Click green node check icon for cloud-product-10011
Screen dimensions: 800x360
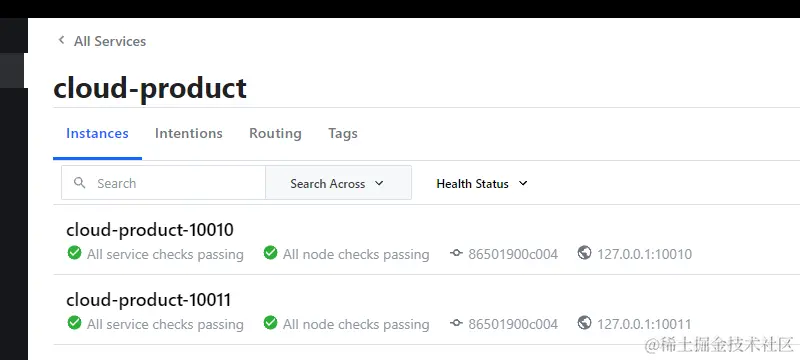[x=270, y=323]
